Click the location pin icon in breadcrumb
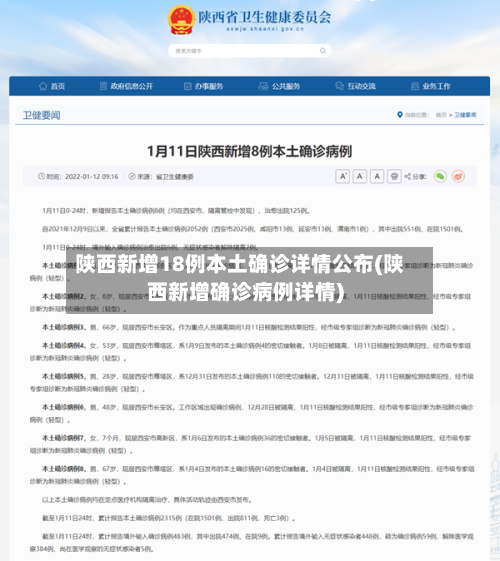Viewport: 500px width, 561px height. pyautogui.click(x=400, y=115)
